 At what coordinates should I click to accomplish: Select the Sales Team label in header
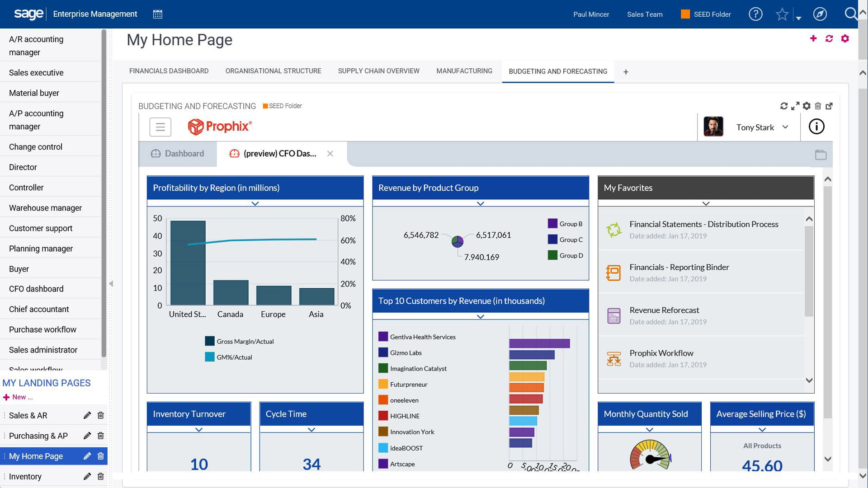click(x=645, y=14)
